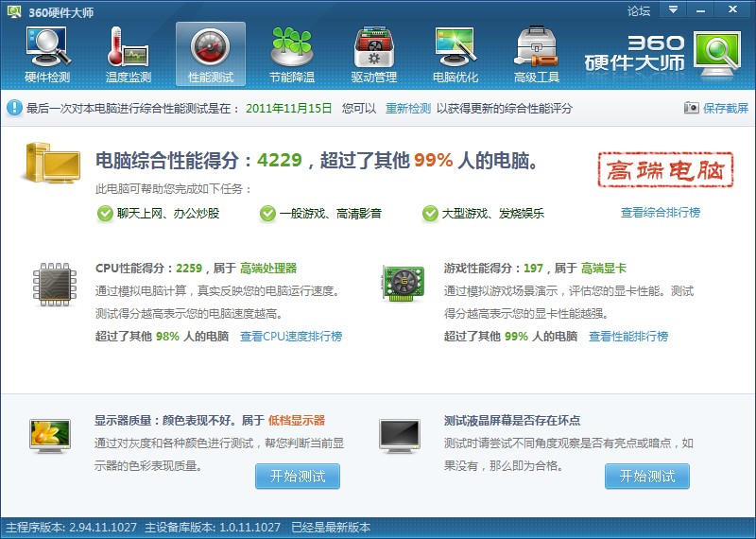Screen dimensions: 756x539
Task: Click the 重新检测 re-test link
Action: tap(407, 109)
